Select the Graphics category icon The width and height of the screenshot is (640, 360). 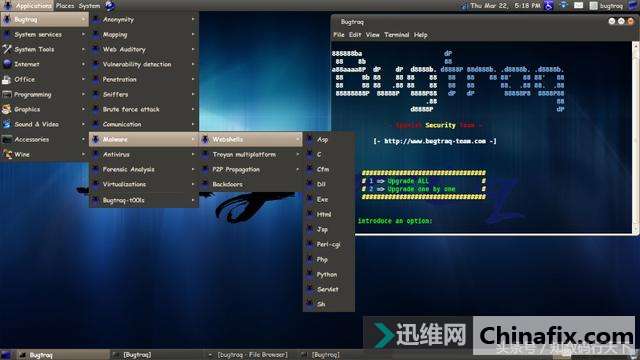[7, 109]
